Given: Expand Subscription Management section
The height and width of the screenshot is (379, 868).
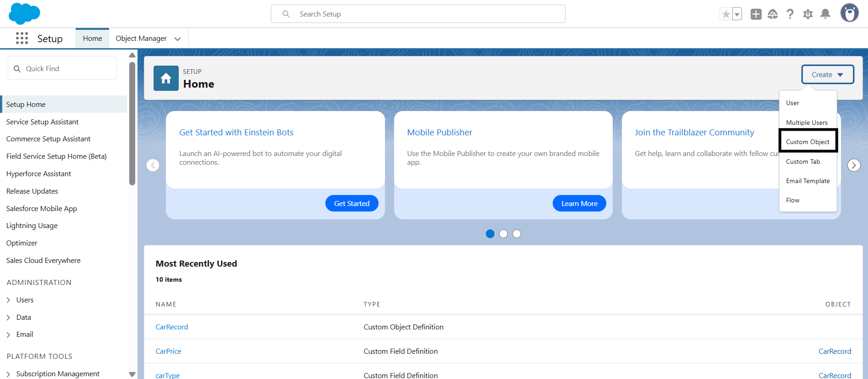Looking at the screenshot, I should pyautogui.click(x=8, y=374).
